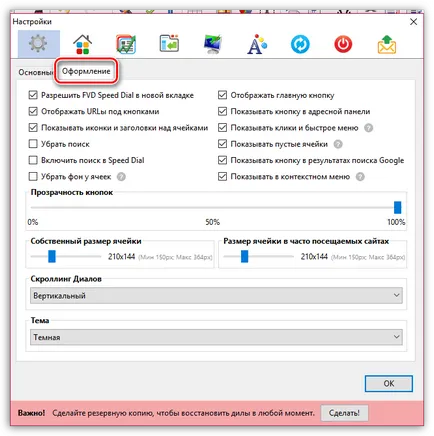Open the Тема dropdown showing Темная

pyautogui.click(x=216, y=337)
